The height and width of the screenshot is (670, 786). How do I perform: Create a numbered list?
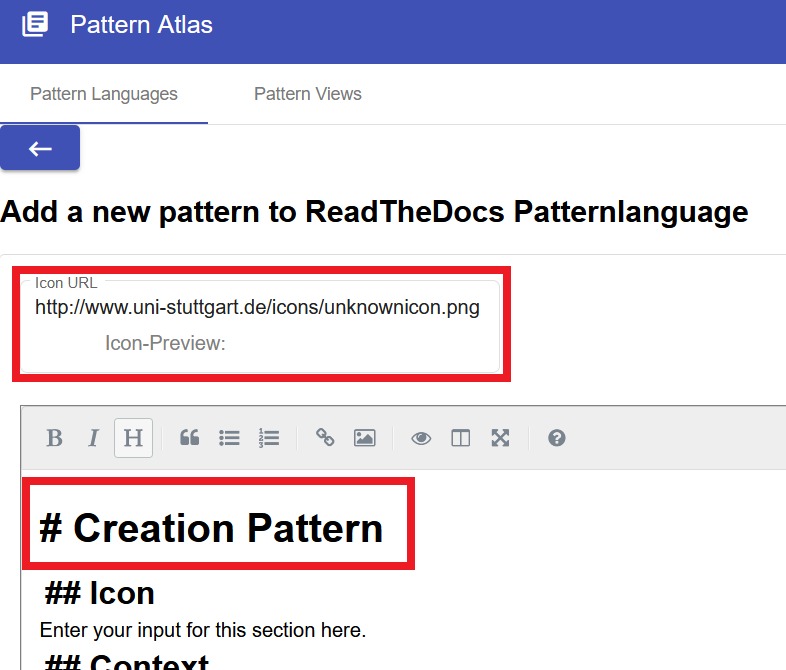(x=269, y=438)
